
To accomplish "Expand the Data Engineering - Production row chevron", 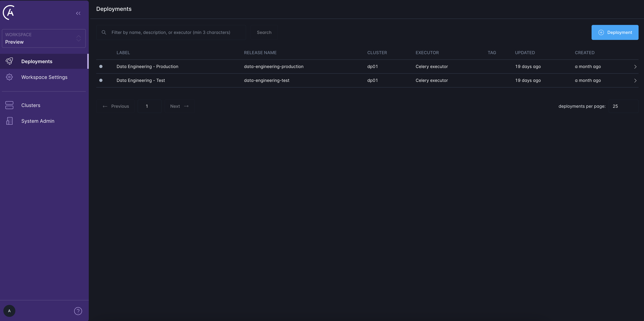I will pos(635,67).
